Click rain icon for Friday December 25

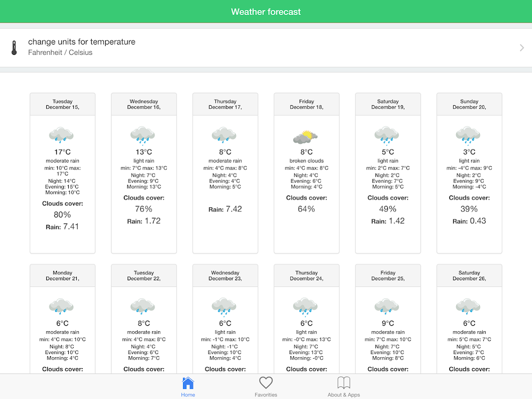click(x=387, y=306)
